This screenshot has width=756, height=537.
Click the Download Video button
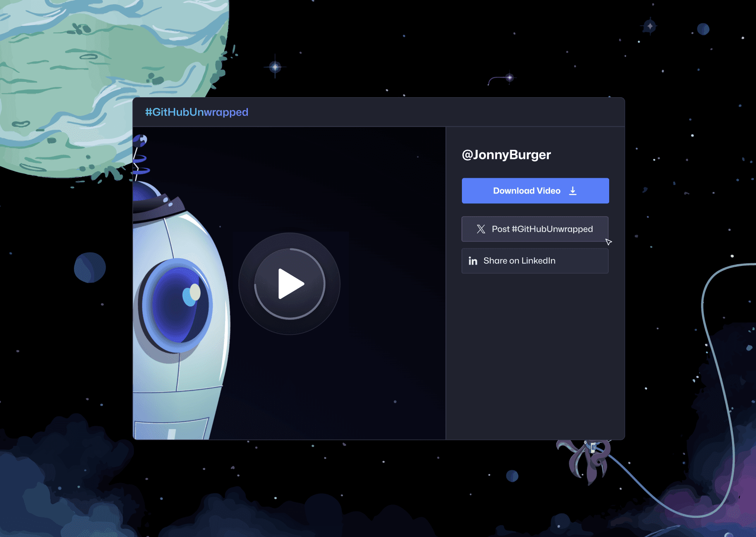[535, 191]
